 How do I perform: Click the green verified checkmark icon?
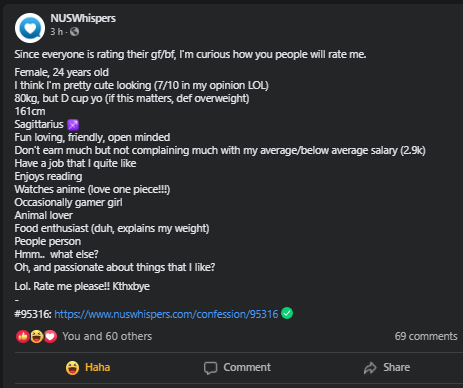pyautogui.click(x=287, y=313)
